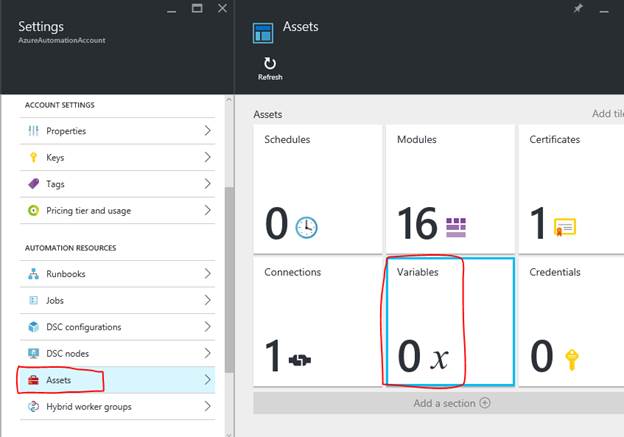Open the Runbooks resource item

pyautogui.click(x=117, y=273)
